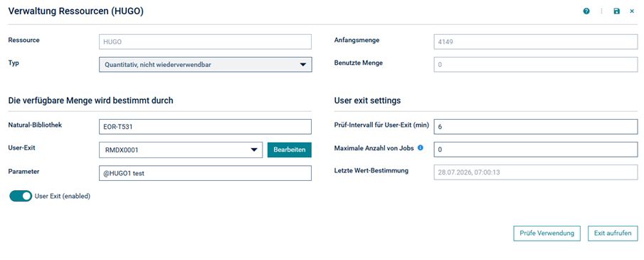Click the 'Benutzte Menge' label
Image resolution: width=644 pixels, height=260 pixels.
tap(359, 63)
